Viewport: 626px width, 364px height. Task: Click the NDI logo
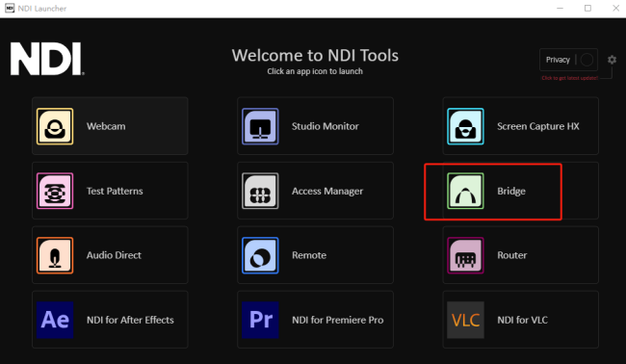click(47, 59)
